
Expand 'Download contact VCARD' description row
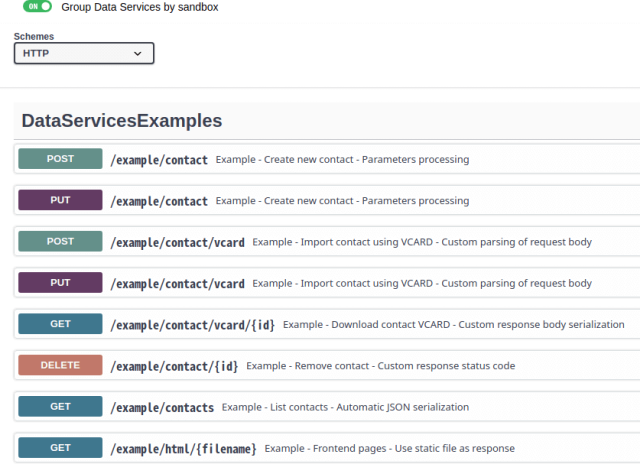(x=453, y=325)
